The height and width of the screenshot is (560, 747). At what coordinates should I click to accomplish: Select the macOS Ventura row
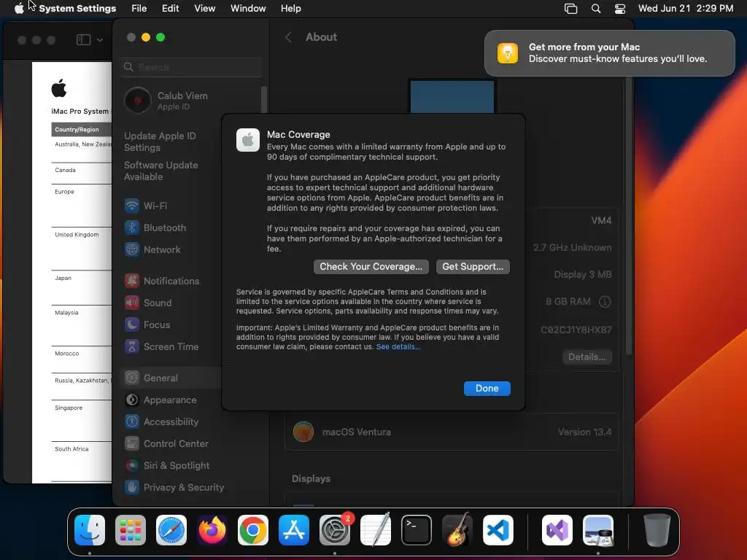[x=452, y=432]
